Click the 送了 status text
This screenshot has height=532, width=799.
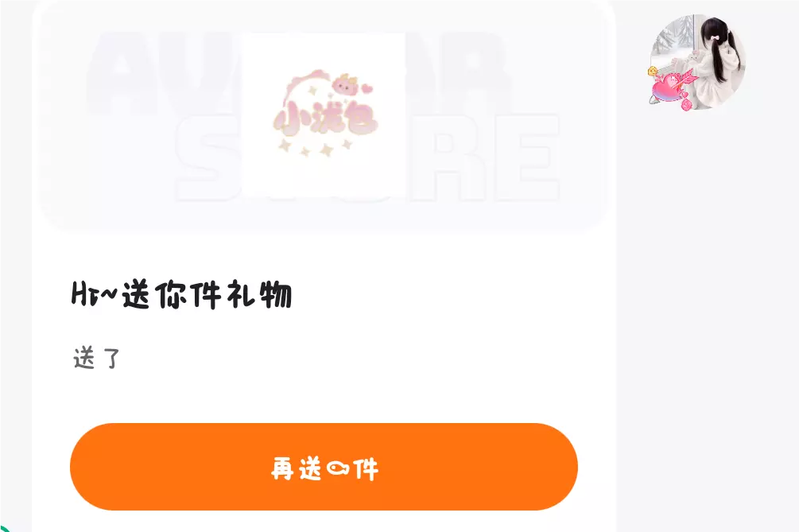97,358
